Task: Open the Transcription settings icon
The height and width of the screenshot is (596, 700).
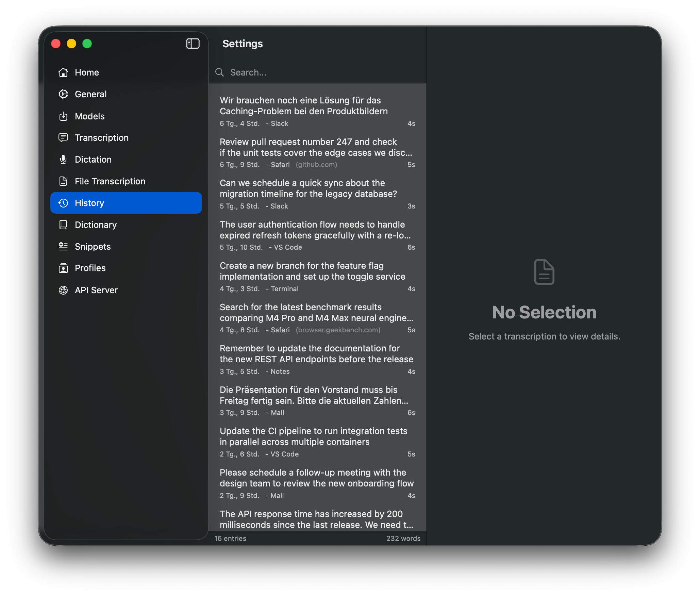Action: (x=64, y=137)
